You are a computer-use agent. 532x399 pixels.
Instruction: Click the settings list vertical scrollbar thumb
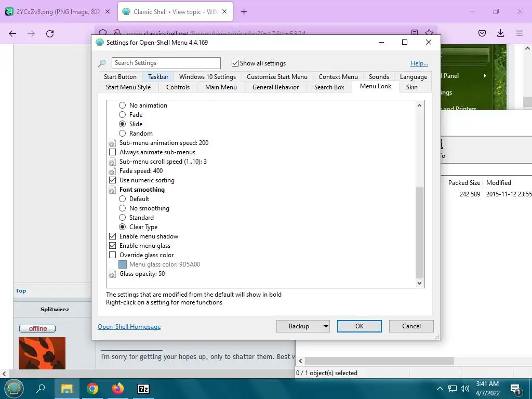(419, 232)
